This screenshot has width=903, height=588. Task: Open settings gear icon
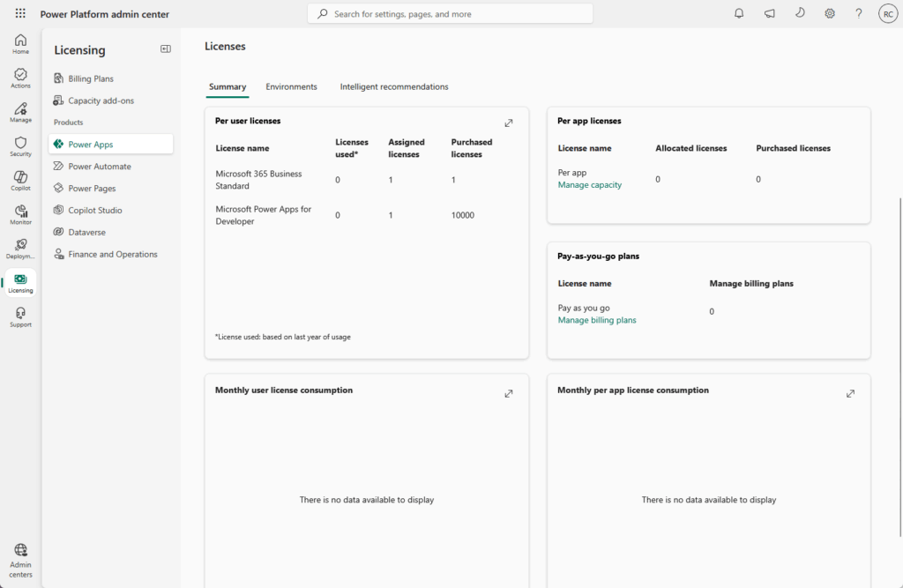coord(829,13)
